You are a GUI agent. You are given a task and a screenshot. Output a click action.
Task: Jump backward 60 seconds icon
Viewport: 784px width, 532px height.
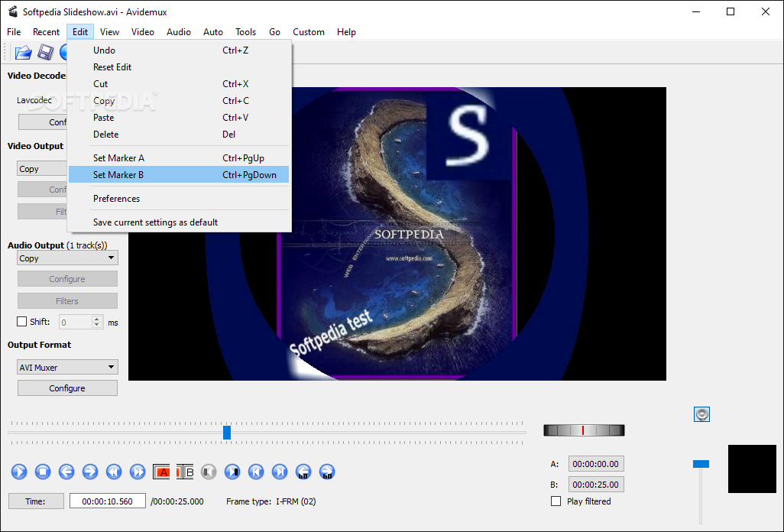303,472
